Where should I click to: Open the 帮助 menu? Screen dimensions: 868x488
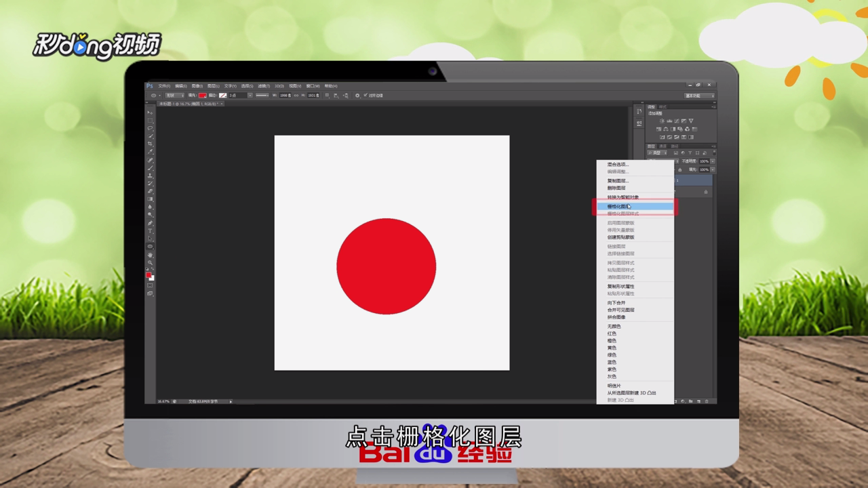331,86
